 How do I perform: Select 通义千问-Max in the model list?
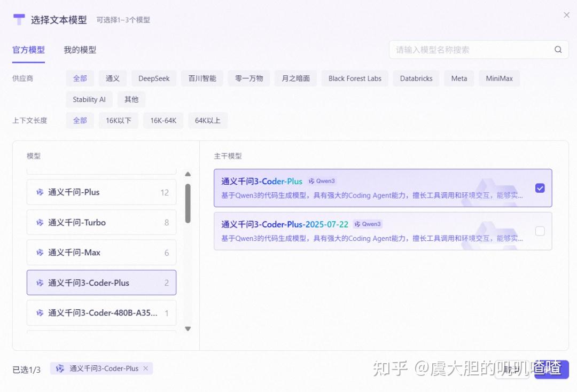[102, 253]
